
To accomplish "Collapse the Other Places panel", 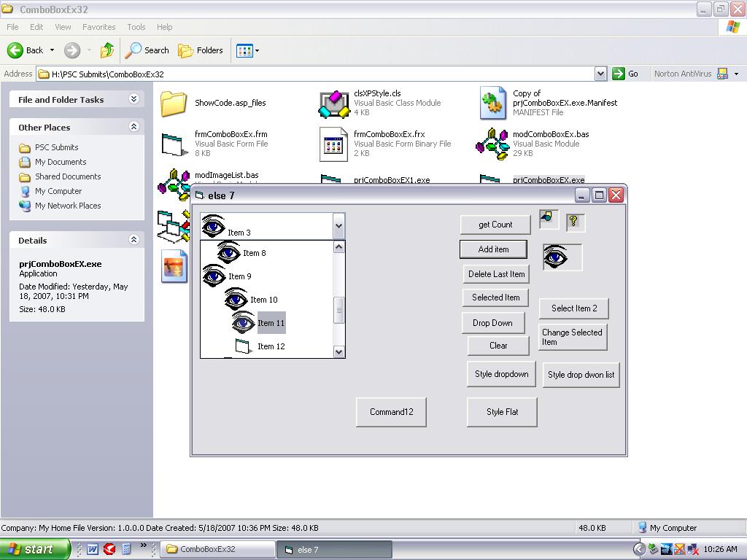I will click(133, 127).
